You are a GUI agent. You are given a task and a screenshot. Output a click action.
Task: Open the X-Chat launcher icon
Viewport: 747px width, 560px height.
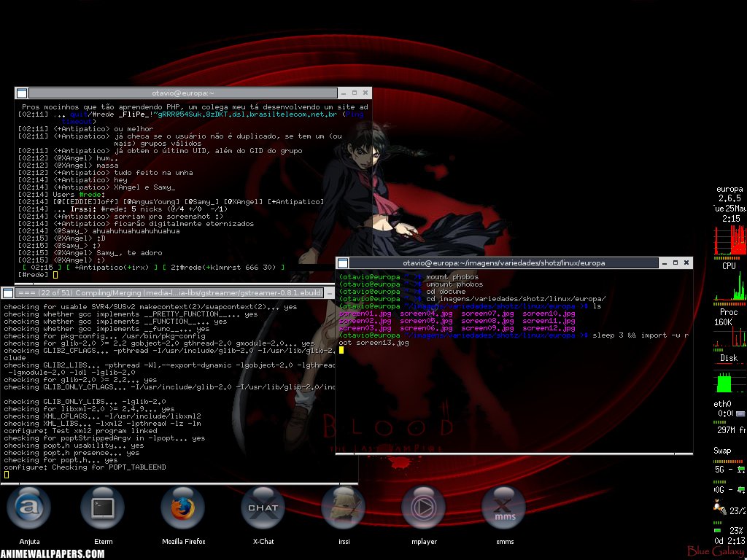pyautogui.click(x=263, y=507)
